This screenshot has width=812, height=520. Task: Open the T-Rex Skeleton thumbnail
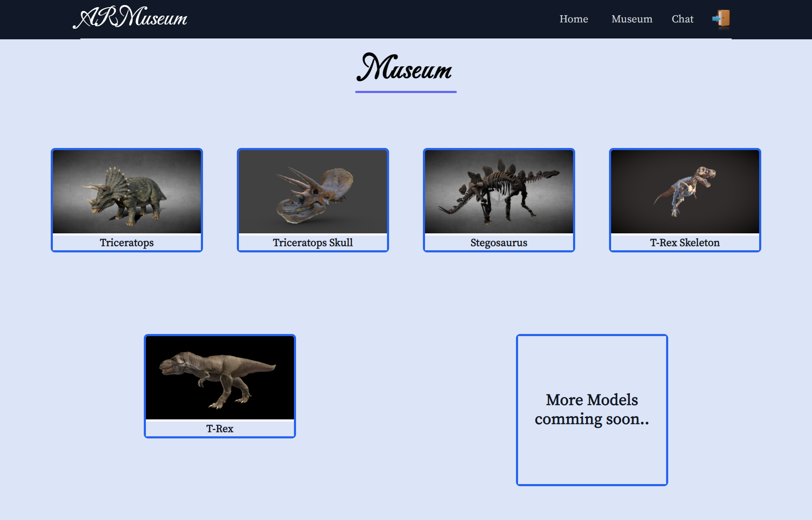685,192
